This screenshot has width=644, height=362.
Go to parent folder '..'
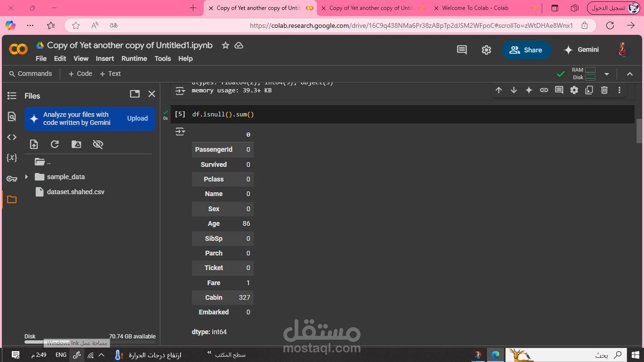click(42, 162)
